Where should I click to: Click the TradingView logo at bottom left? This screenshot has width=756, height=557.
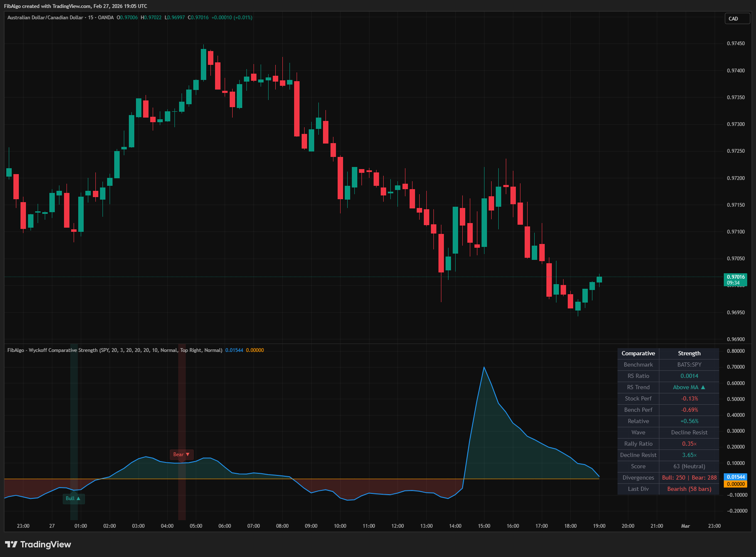(x=38, y=544)
